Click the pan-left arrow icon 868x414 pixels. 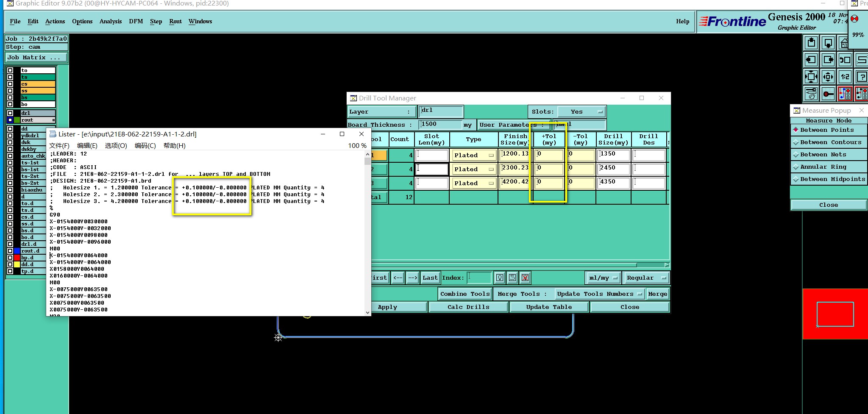coord(811,60)
